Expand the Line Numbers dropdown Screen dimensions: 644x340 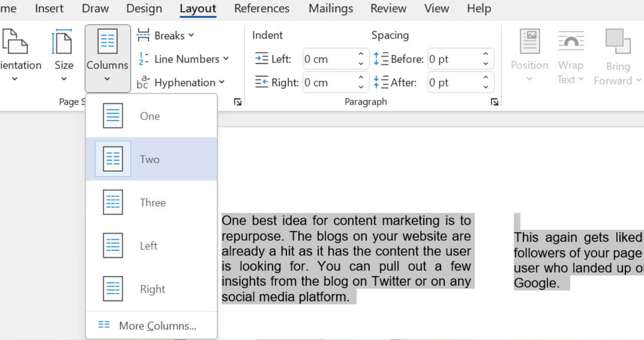coord(184,59)
